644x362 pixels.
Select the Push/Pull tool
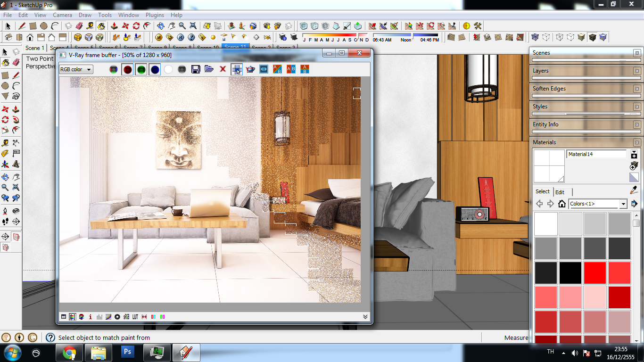coord(114,26)
